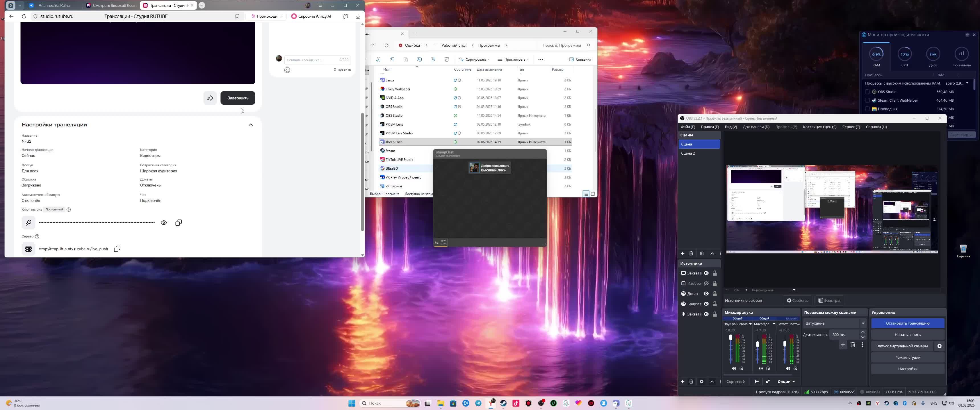Open Коллекция сцен (S) menu
Image resolution: width=980 pixels, height=410 pixels.
819,127
